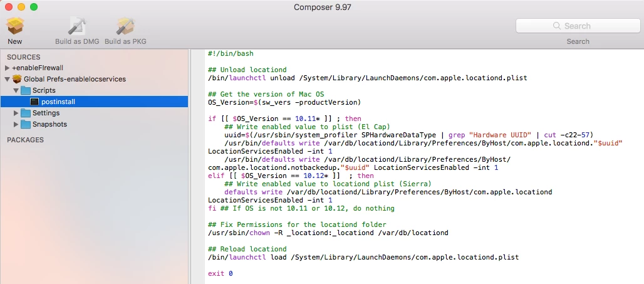Image resolution: width=644 pixels, height=284 pixels.
Task: Focus the Search input field
Action: [578, 26]
